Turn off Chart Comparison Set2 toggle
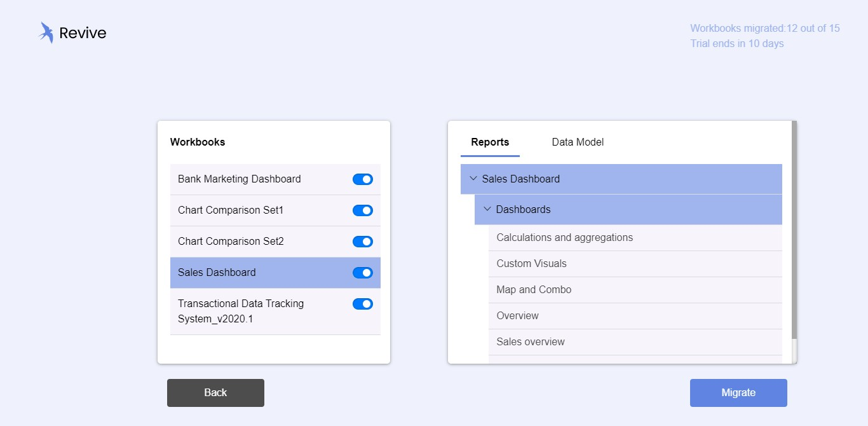 pyautogui.click(x=362, y=242)
